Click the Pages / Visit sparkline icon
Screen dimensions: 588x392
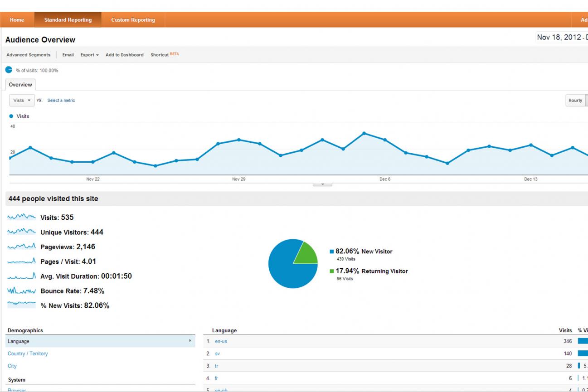pyautogui.click(x=21, y=261)
